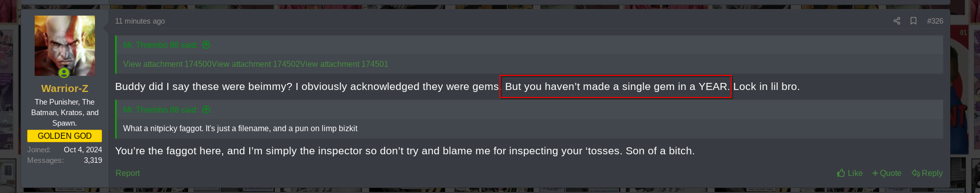Click the GOLDEN GOD yellow banner
This screenshot has height=193, width=980.
(65, 136)
